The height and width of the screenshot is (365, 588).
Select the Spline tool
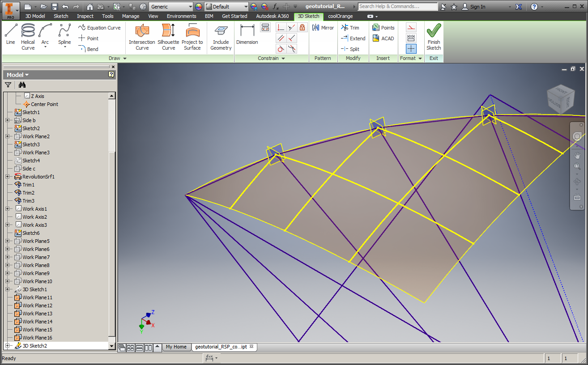pos(64,36)
